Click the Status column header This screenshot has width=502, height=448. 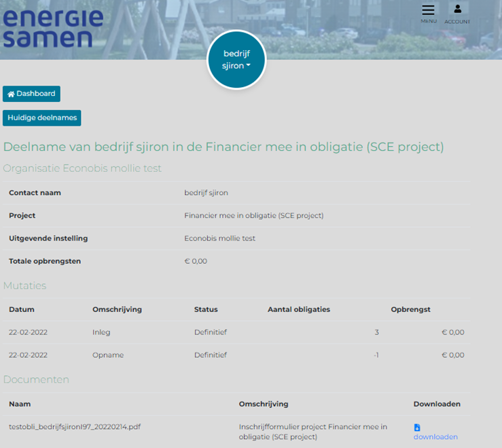[x=206, y=309]
